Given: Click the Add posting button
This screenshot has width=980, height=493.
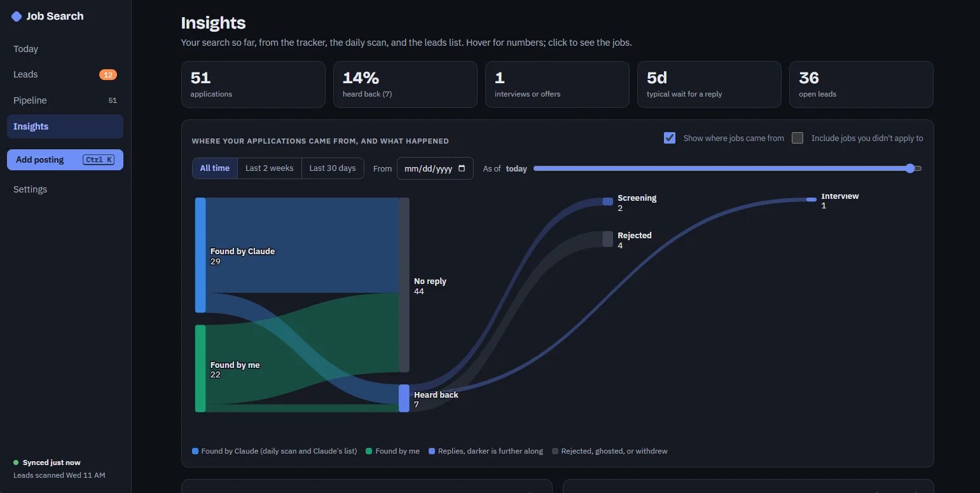Looking at the screenshot, I should coord(65,159).
